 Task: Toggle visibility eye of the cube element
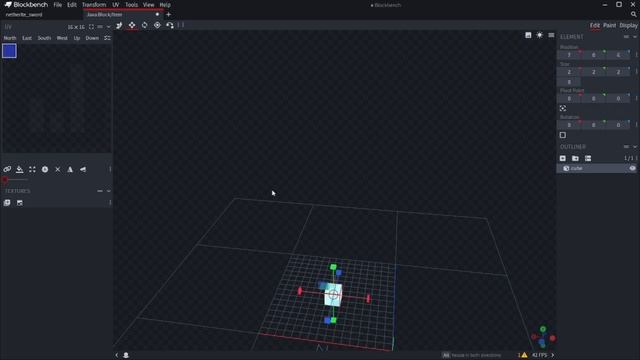point(632,168)
